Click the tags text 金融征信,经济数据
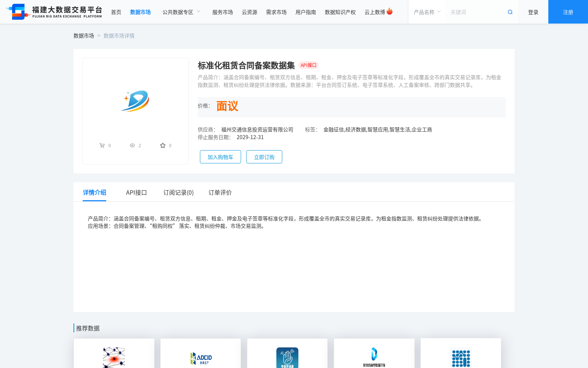Screen dimensions: 588x368 [x=345, y=130]
